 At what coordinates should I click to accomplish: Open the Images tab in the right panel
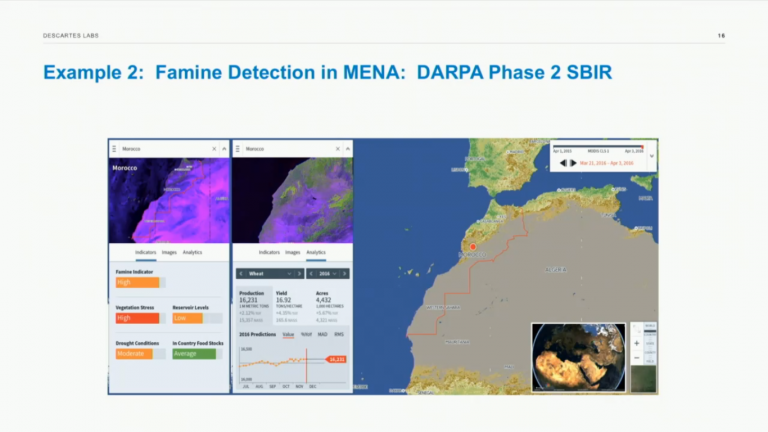[x=292, y=252]
